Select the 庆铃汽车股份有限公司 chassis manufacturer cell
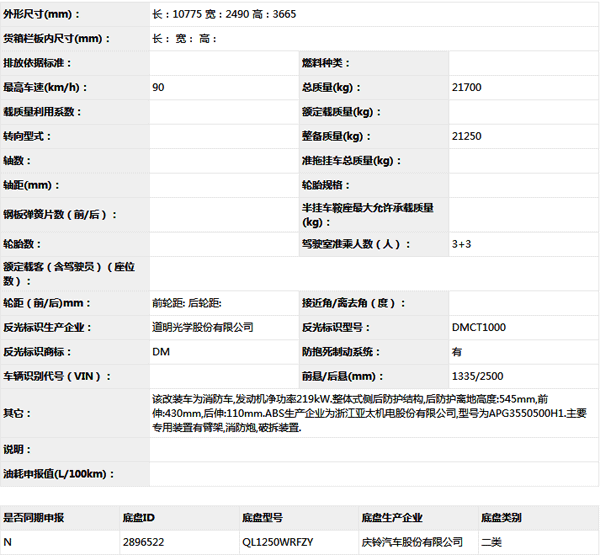The width and height of the screenshot is (600, 555). pyautogui.click(x=411, y=542)
